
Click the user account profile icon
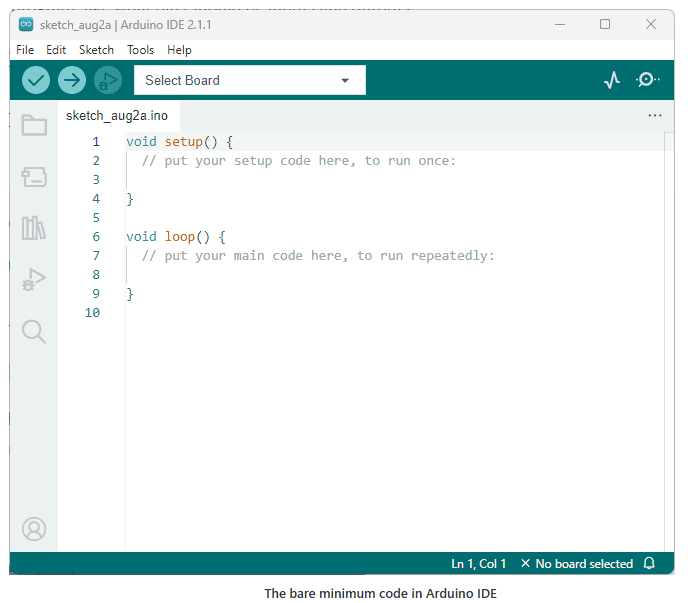click(34, 528)
